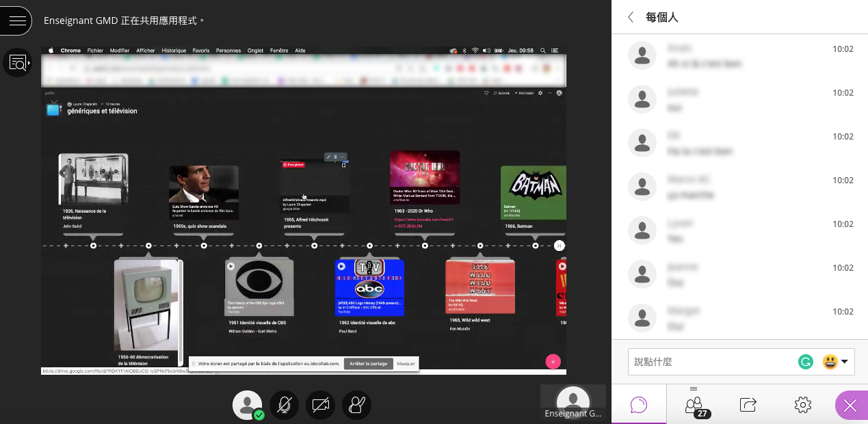Open the padlet three-dots more menu
Screen dimensions: 868x424
click(x=549, y=92)
